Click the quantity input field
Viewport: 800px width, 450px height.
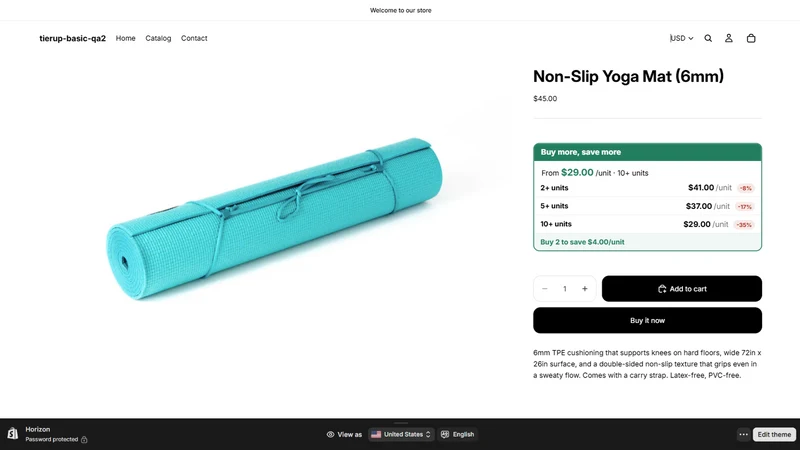565,289
